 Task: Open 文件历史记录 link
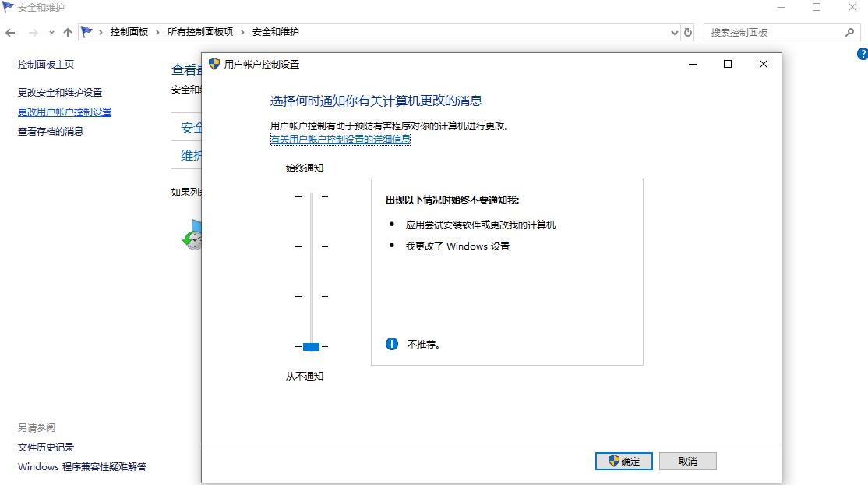pos(46,448)
